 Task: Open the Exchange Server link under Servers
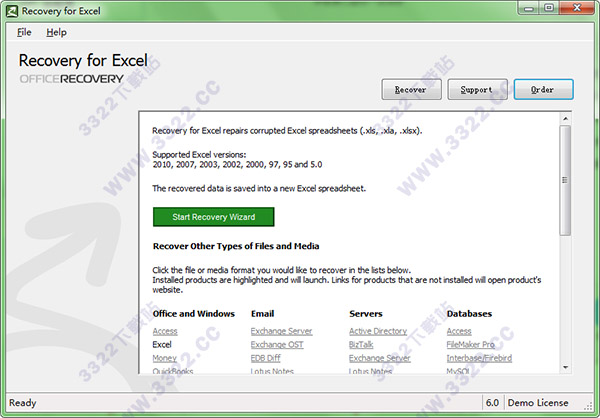coord(379,358)
